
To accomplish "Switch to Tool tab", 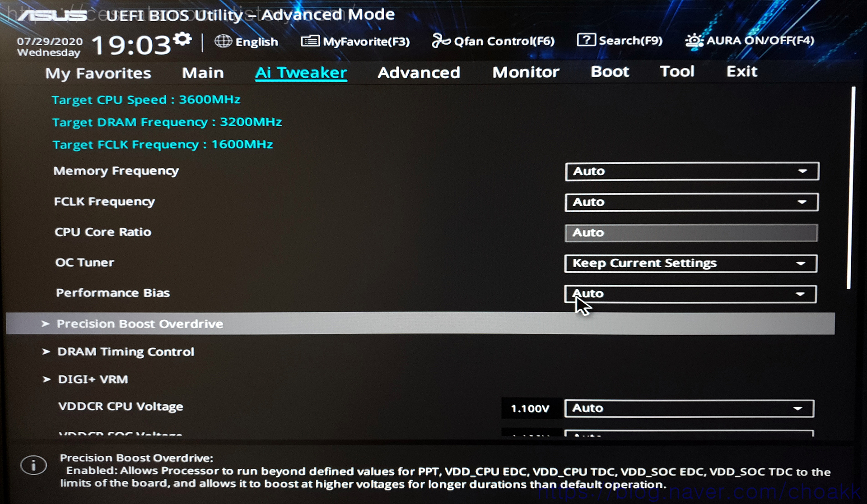I will [x=677, y=71].
